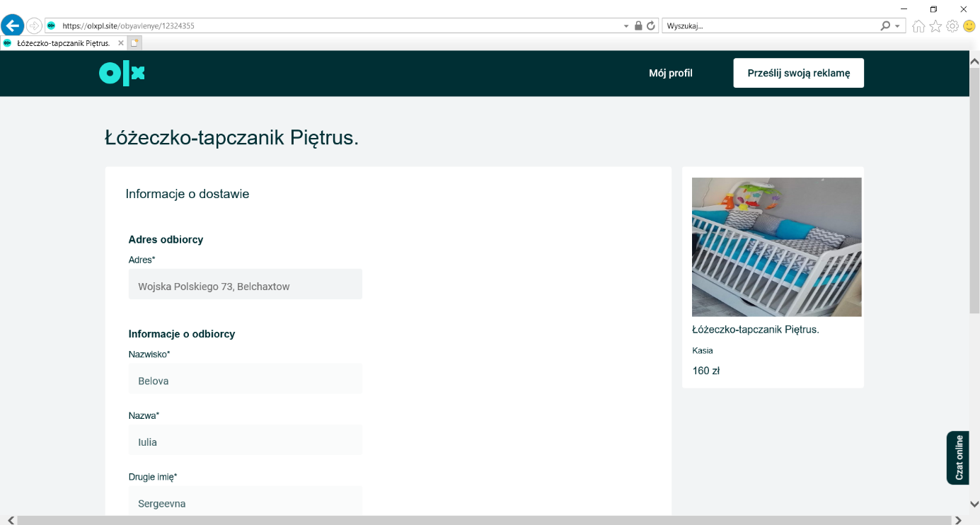Click the browser back arrow button
This screenshot has height=525, width=980.
(x=13, y=26)
